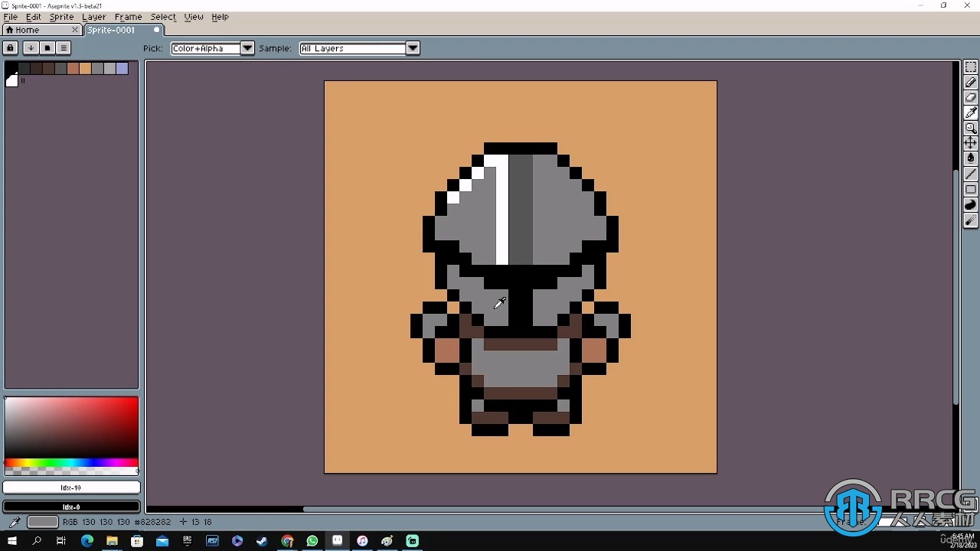Select the Move tool
The image size is (980, 551).
tap(971, 144)
